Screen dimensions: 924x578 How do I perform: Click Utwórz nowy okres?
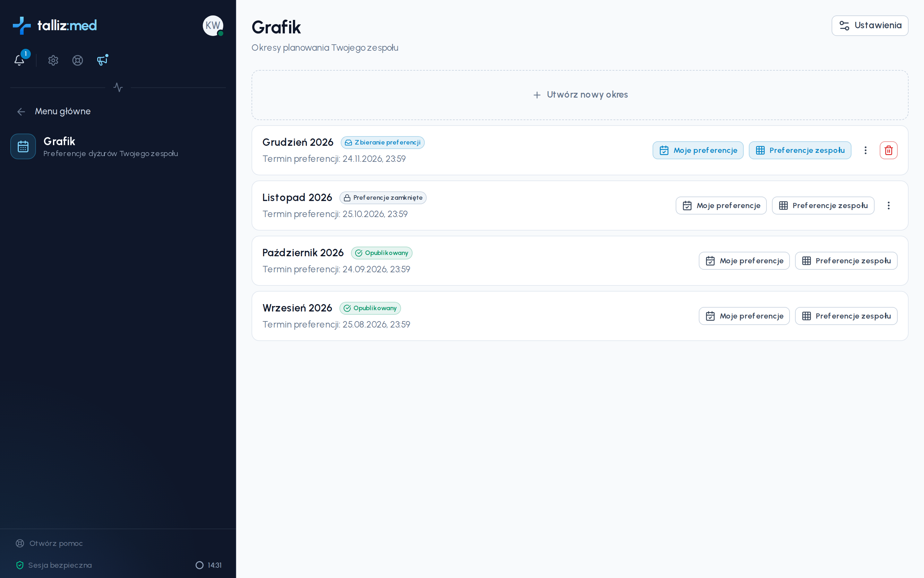[x=580, y=95]
